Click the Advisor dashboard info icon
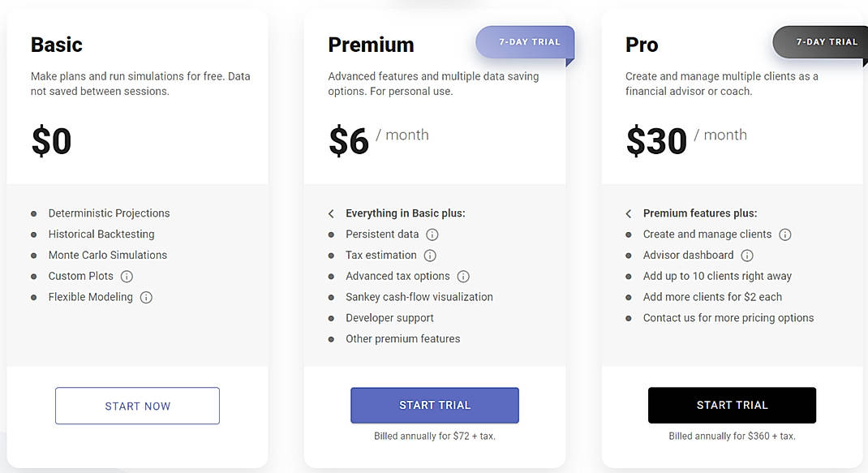 747,255
